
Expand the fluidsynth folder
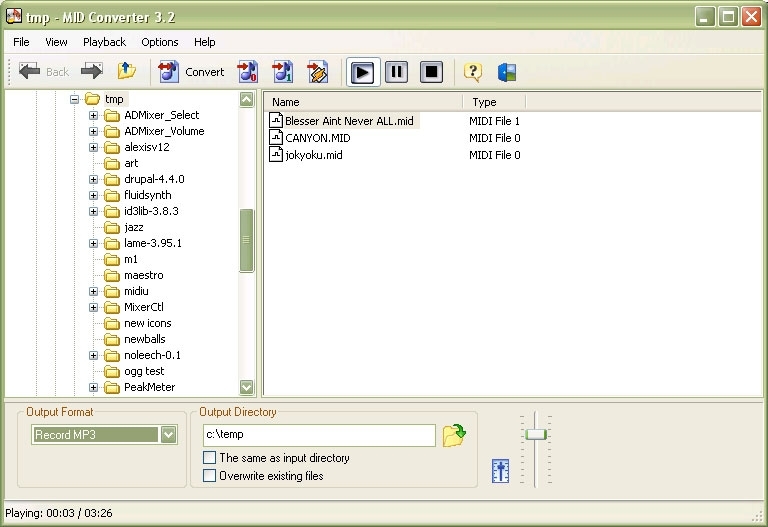94,195
